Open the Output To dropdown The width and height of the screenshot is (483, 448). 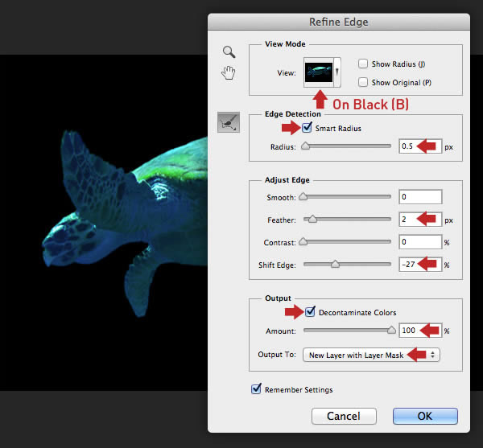(371, 355)
